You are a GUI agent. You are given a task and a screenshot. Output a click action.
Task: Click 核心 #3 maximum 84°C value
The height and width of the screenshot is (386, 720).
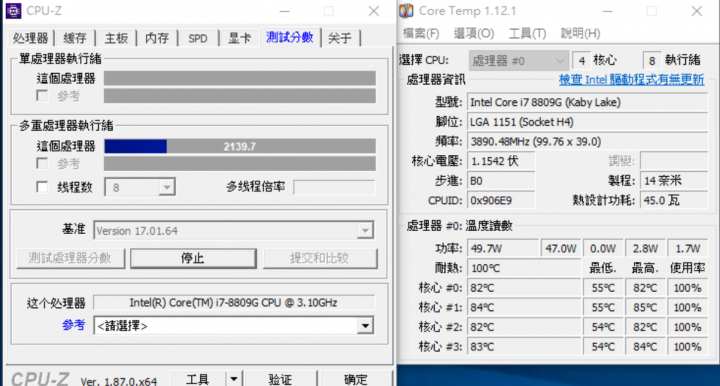pos(645,347)
